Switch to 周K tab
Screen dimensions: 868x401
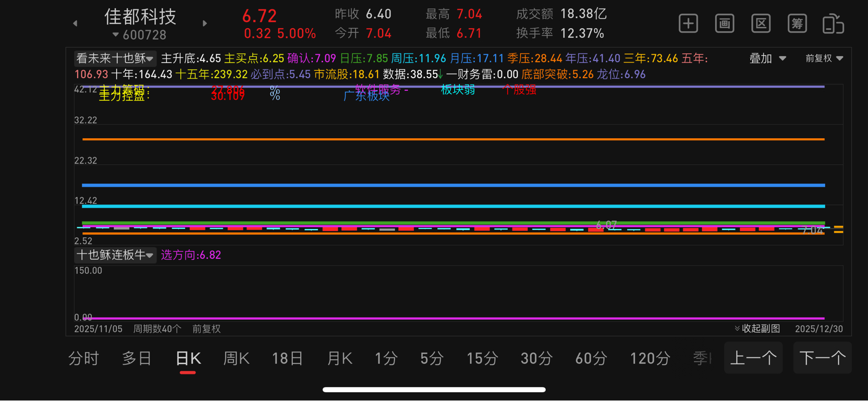[x=236, y=359]
